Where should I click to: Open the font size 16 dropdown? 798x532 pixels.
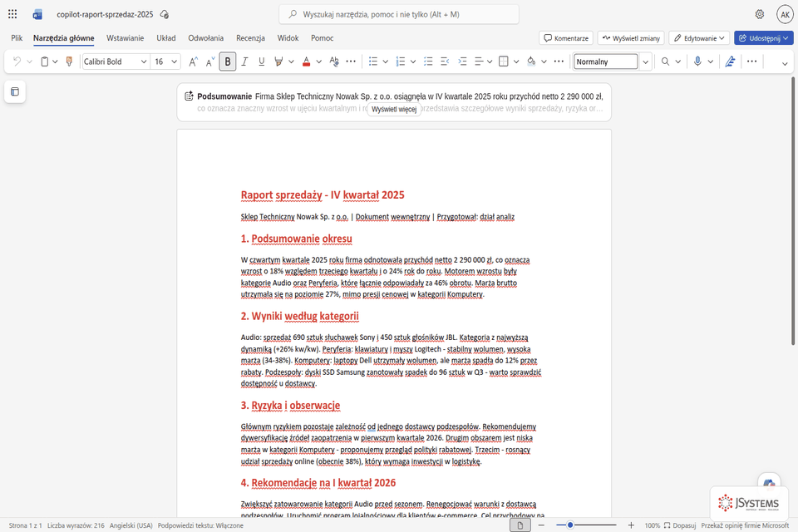point(174,62)
